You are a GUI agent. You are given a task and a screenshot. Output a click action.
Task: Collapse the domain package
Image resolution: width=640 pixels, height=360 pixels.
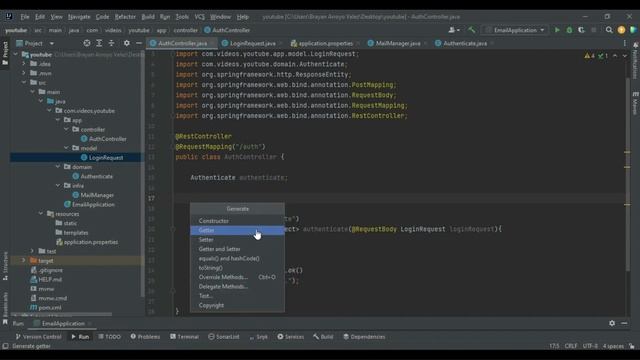pos(58,167)
